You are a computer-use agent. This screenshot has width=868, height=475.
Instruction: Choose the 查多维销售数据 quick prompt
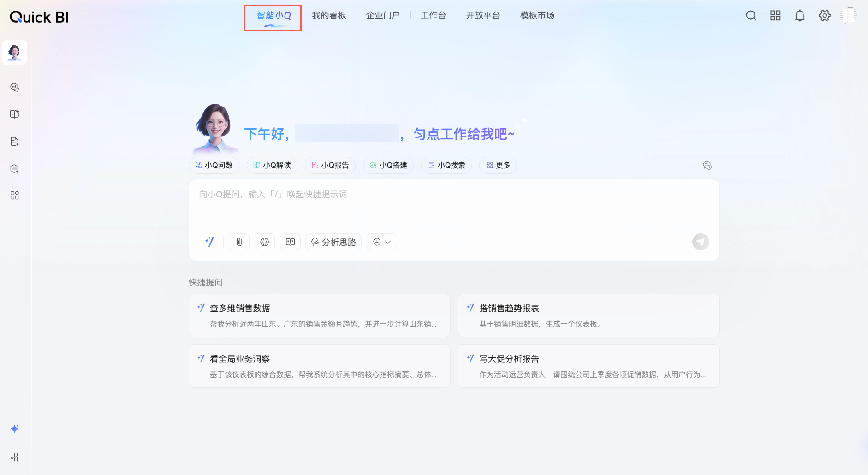pyautogui.click(x=320, y=315)
